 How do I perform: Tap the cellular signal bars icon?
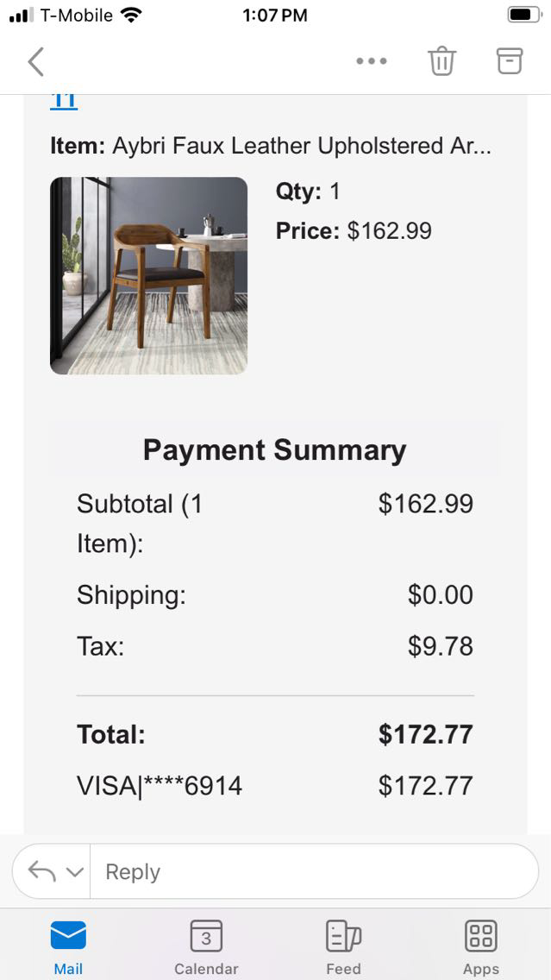tap(20, 16)
